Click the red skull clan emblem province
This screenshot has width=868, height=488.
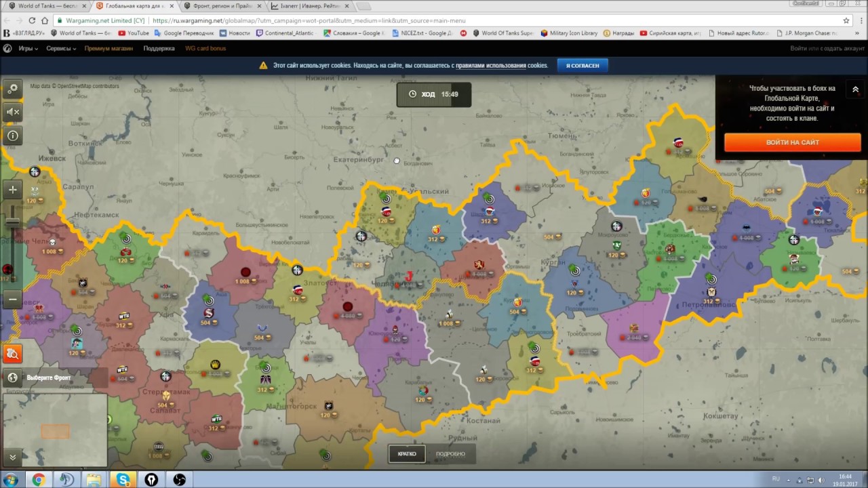53,241
